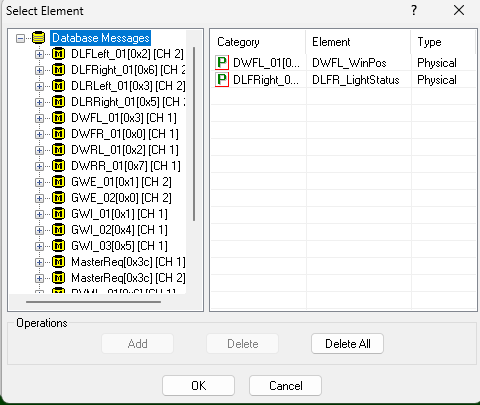Expand the DLFRight_01[0x6] node

coord(39,70)
